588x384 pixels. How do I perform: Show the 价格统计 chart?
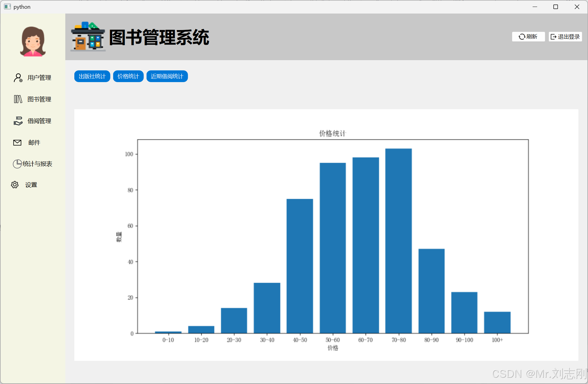(128, 76)
